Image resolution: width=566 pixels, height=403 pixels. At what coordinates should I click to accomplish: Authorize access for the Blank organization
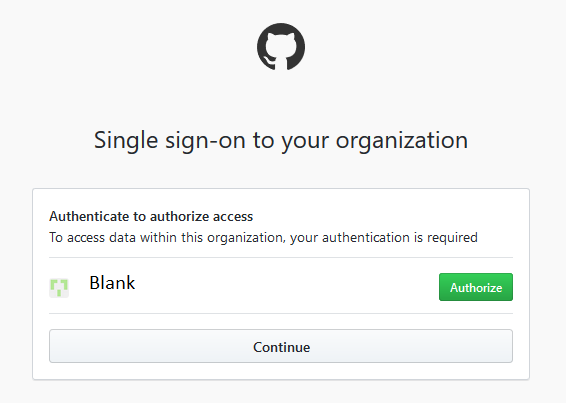pyautogui.click(x=476, y=287)
